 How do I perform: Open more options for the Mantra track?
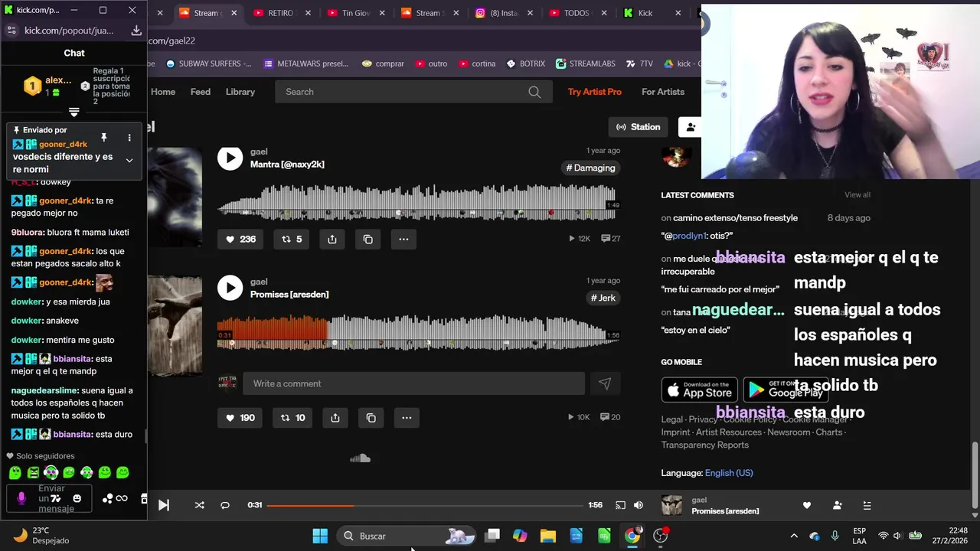[403, 240]
